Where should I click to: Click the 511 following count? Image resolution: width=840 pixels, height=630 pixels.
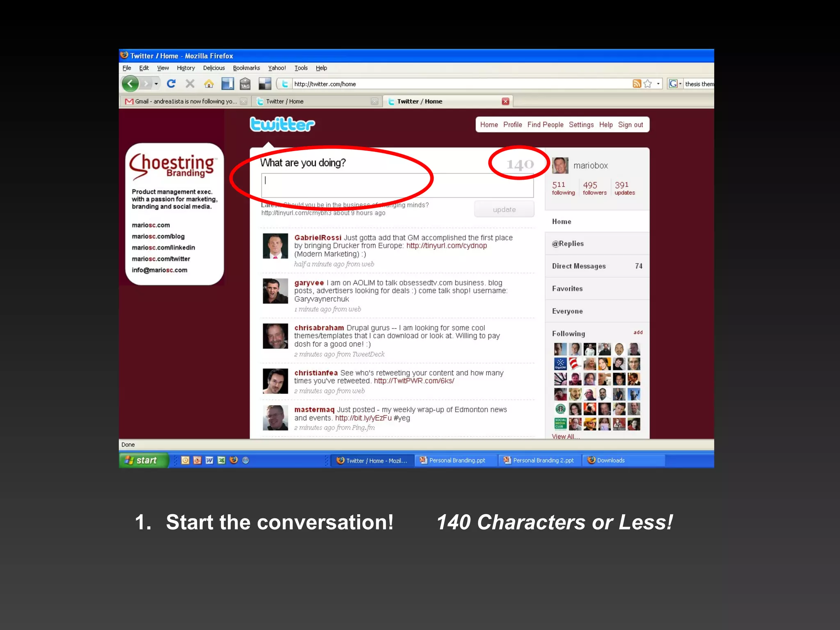click(x=563, y=188)
